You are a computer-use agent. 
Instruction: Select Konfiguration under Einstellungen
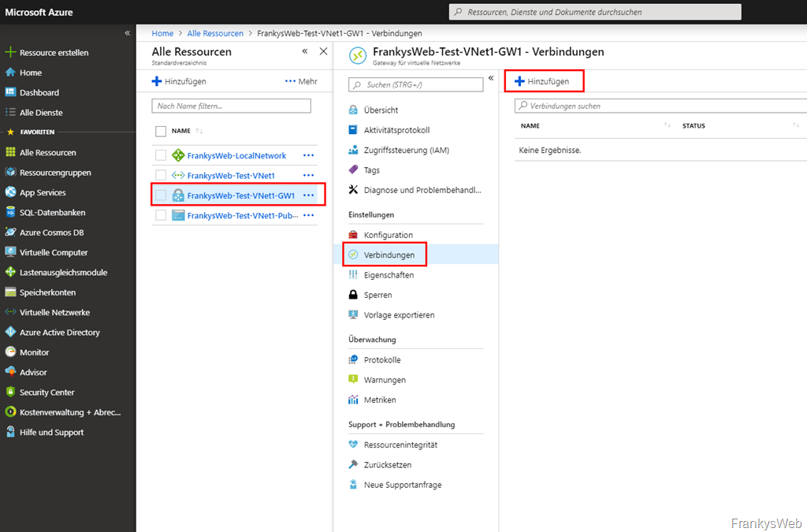click(388, 235)
